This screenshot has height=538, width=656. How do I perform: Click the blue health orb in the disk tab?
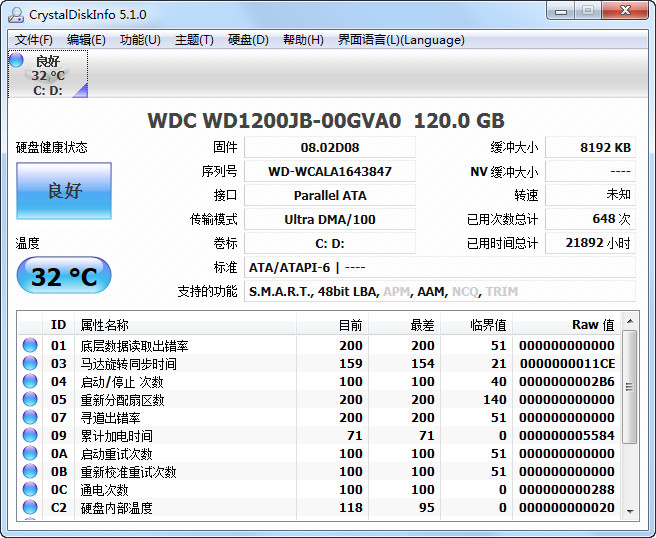(x=16, y=60)
